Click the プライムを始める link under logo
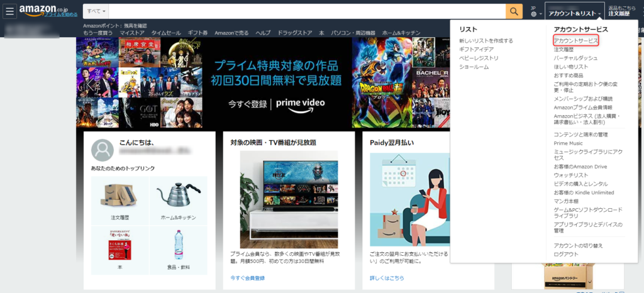 pos(61,14)
